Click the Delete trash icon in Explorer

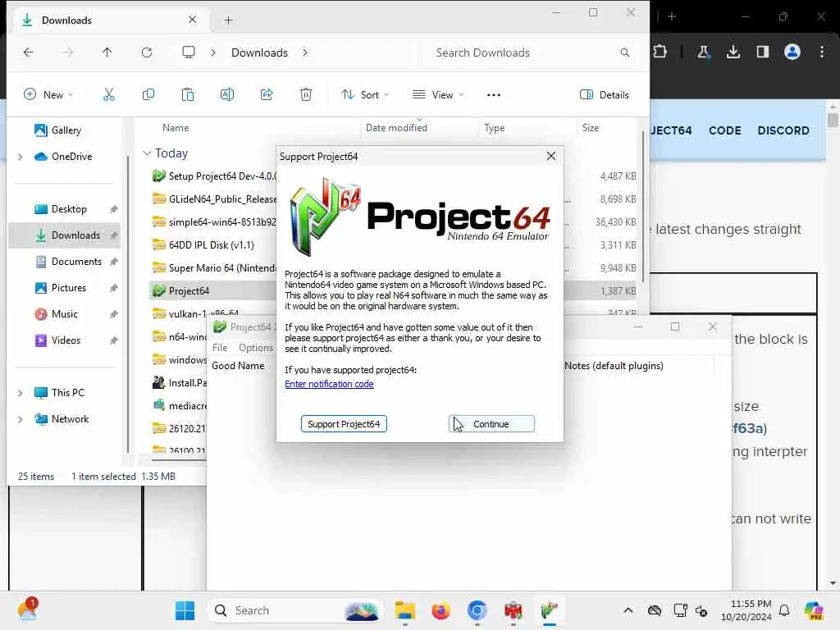[x=306, y=95]
